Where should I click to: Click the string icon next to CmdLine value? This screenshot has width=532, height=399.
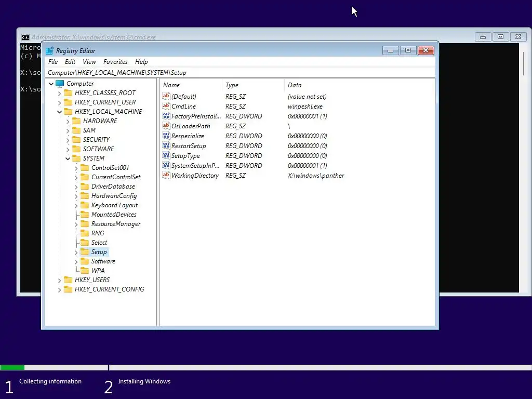click(x=166, y=106)
